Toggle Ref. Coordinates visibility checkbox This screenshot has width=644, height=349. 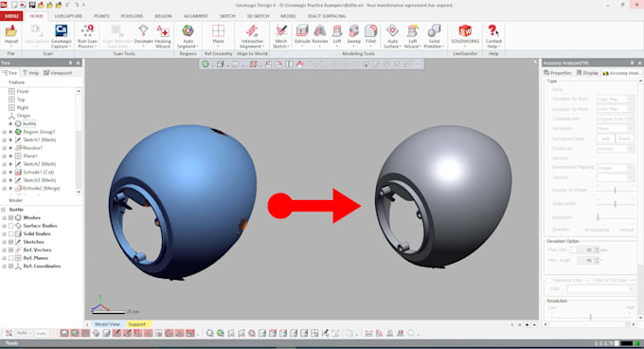(x=11, y=266)
